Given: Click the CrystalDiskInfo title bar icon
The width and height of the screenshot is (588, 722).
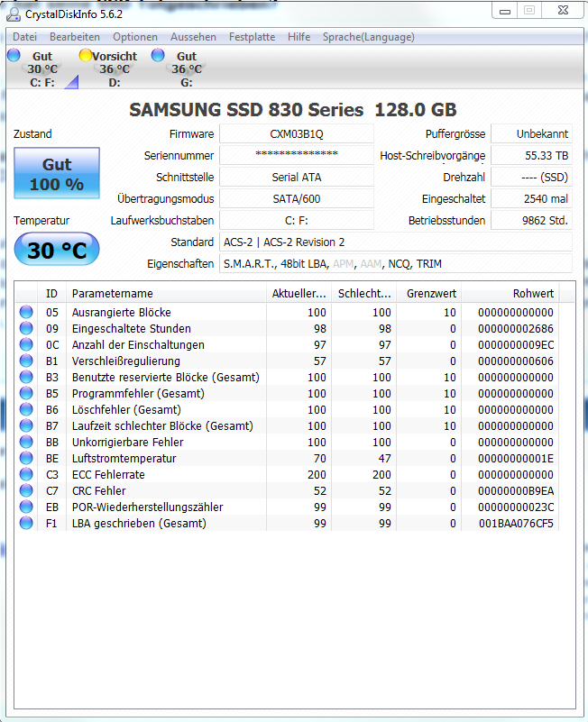Looking at the screenshot, I should [x=14, y=14].
